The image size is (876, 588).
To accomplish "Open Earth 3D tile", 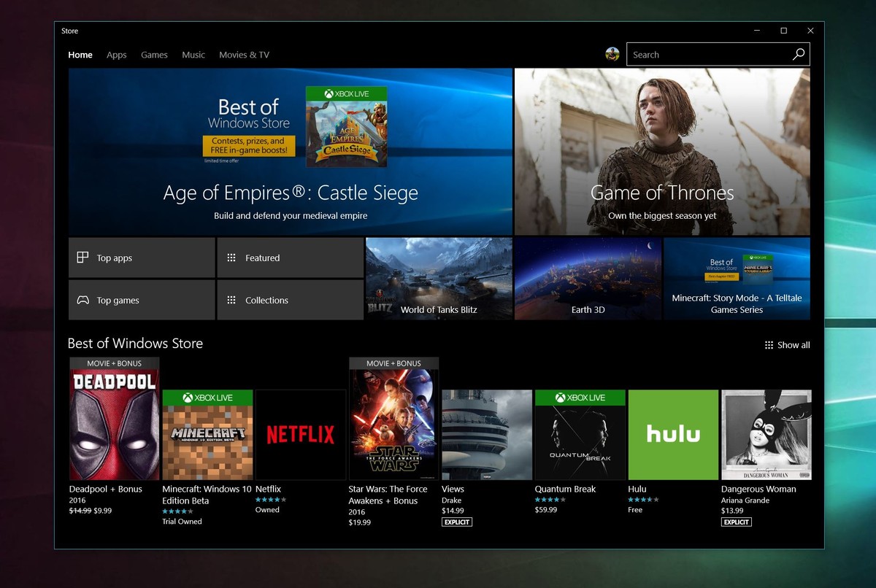I will tap(588, 279).
